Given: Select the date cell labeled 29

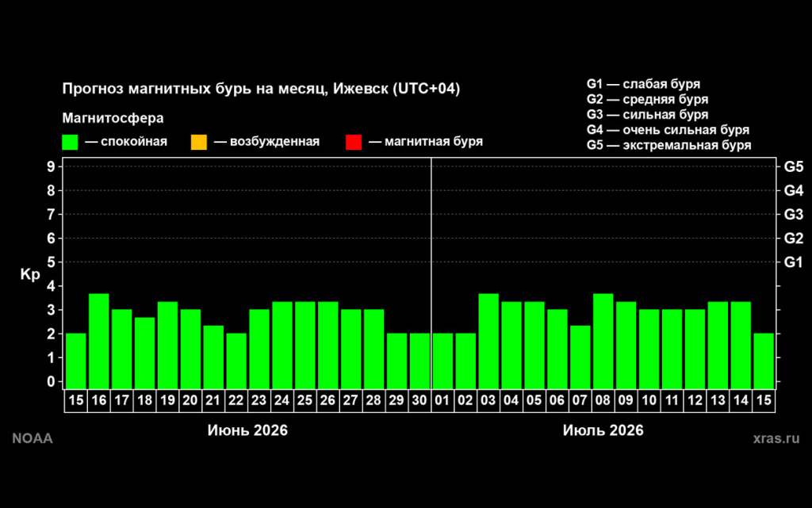Looking at the screenshot, I should tap(396, 400).
